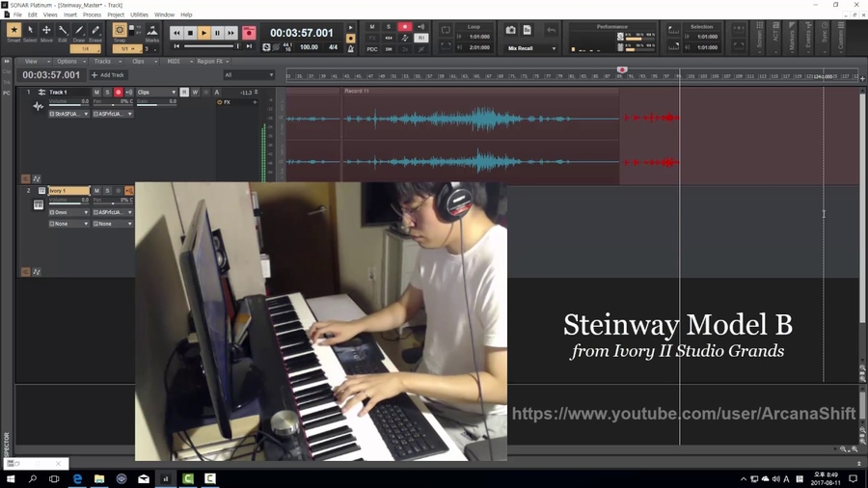Click the Ivory 1 keyboard instrument icon

point(39,204)
